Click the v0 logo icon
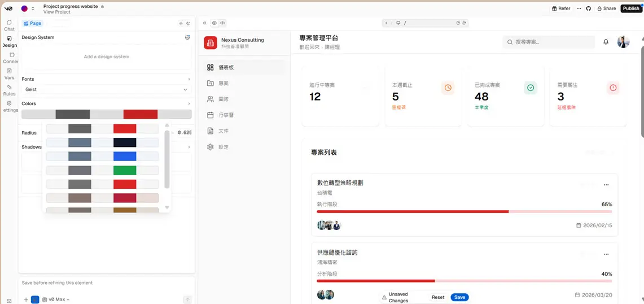This screenshot has width=644, height=304. (8, 8)
